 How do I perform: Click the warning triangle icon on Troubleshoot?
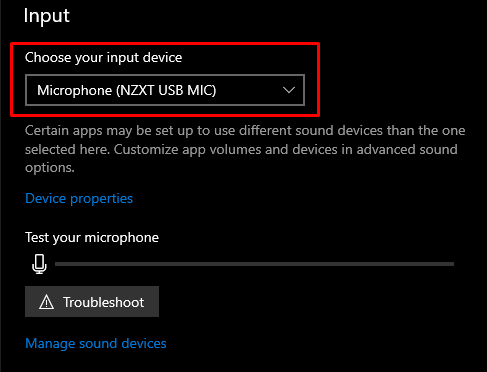coord(46,302)
